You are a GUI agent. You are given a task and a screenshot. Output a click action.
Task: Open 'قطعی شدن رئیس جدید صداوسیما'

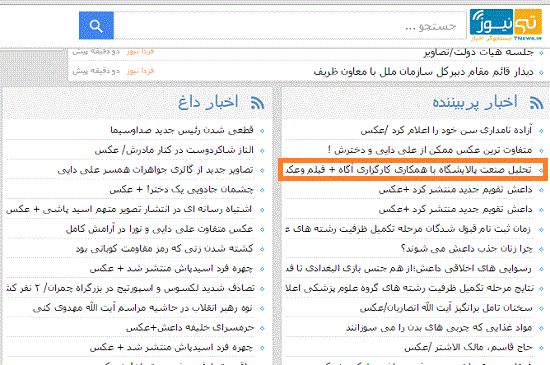(182, 130)
